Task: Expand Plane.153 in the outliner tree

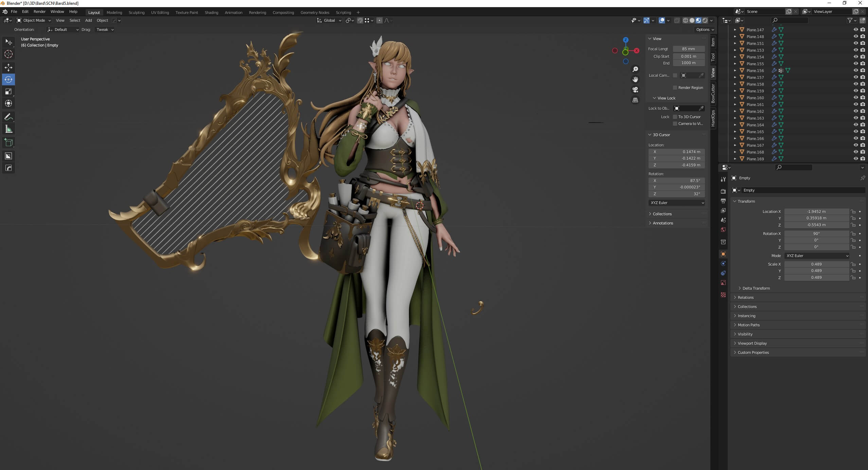Action: pos(735,50)
